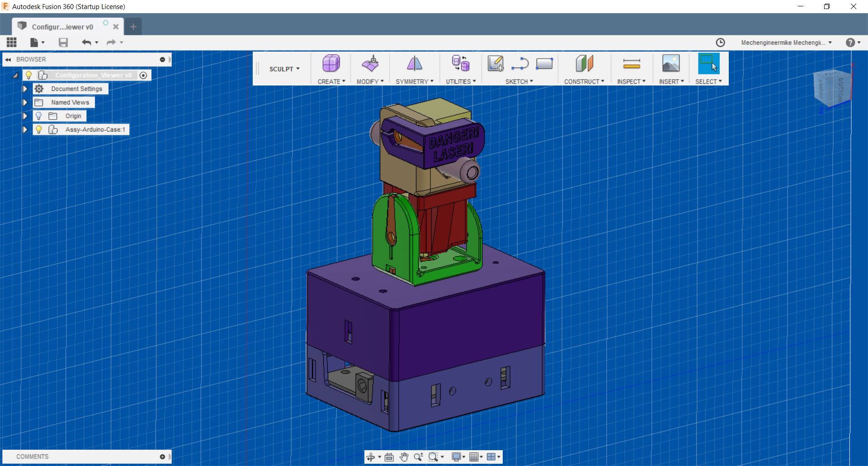Image resolution: width=868 pixels, height=466 pixels.
Task: Open the Create Sketch tool
Action: pyautogui.click(x=495, y=63)
